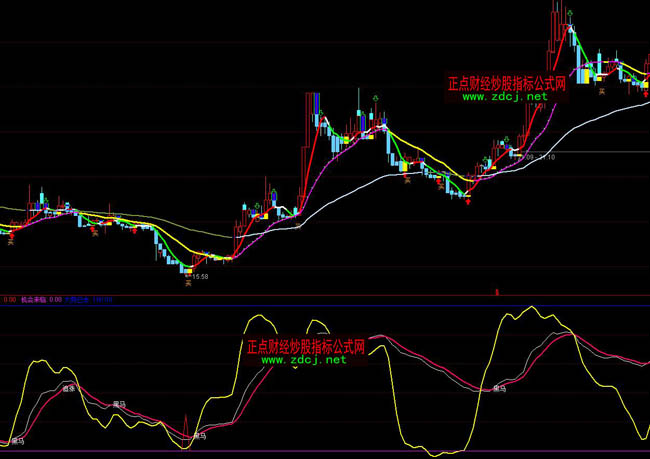The width and height of the screenshot is (650, 459).
Task: Click the red Chinese watermark title in the lower panel
Action: click(304, 347)
